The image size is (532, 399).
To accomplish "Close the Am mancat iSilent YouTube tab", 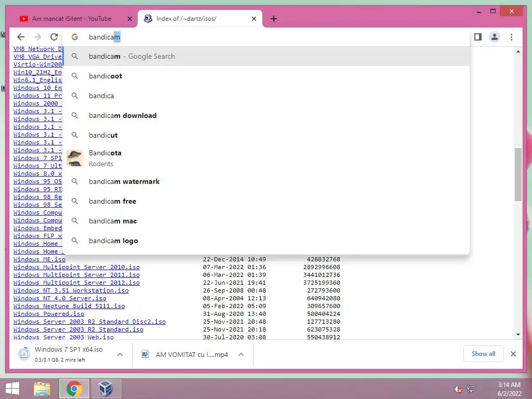I will (x=129, y=19).
